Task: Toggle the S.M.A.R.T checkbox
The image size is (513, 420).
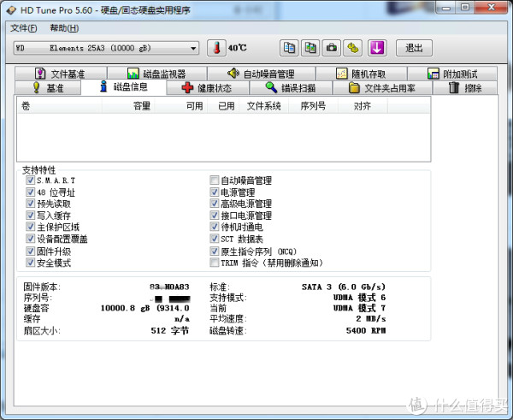Action: click(31, 180)
